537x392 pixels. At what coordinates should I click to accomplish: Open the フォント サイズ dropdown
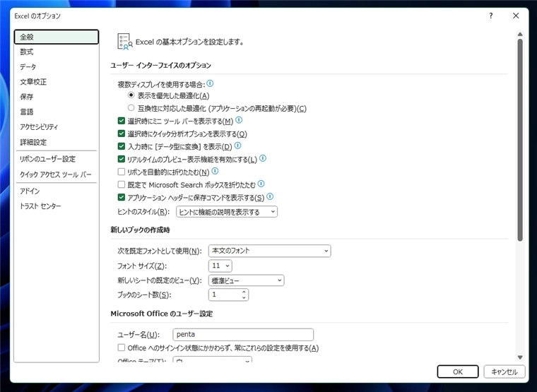[x=220, y=266]
